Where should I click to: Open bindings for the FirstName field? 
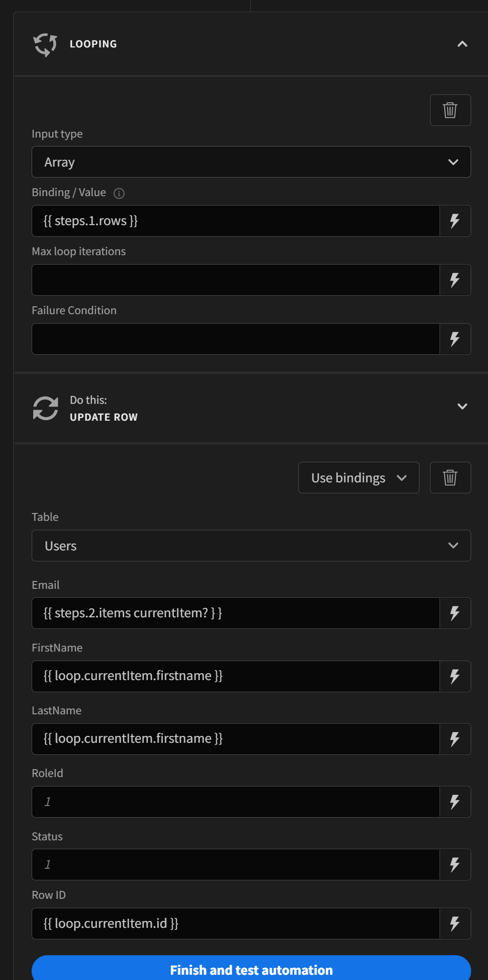(454, 676)
